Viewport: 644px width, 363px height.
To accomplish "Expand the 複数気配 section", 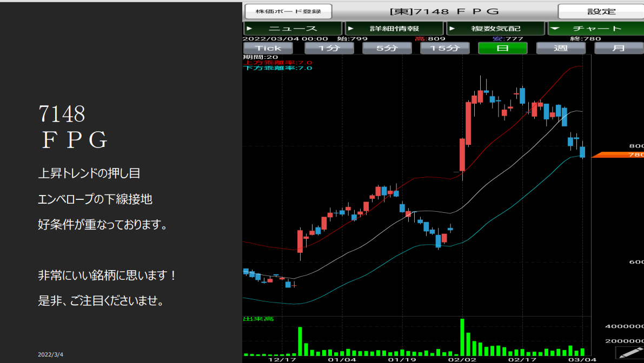I will click(x=495, y=28).
